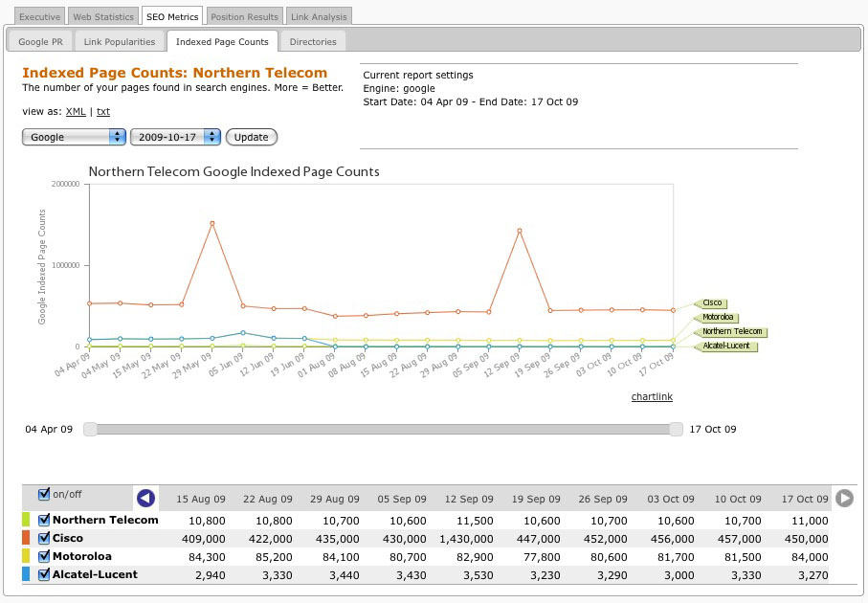
Task: Click the 04 Apr 09 slider start label
Action: click(x=49, y=429)
